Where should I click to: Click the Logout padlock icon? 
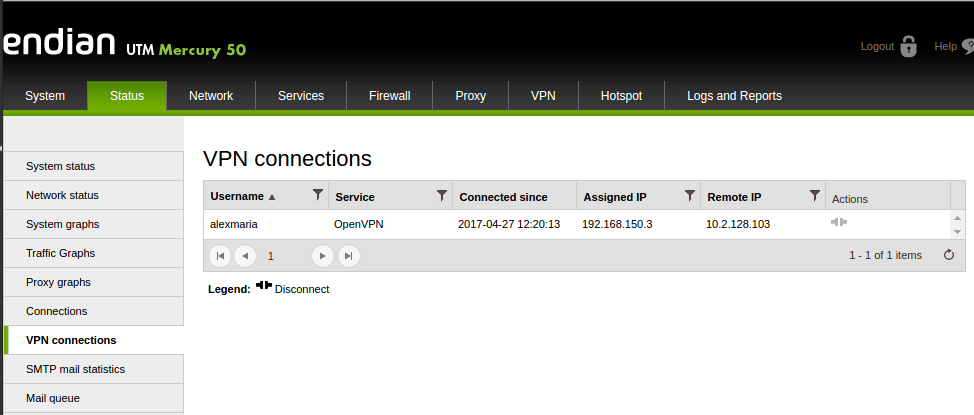909,47
